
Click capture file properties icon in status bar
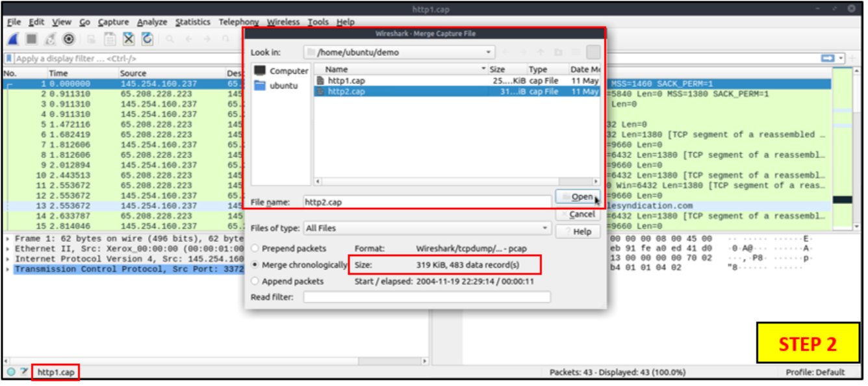point(24,372)
